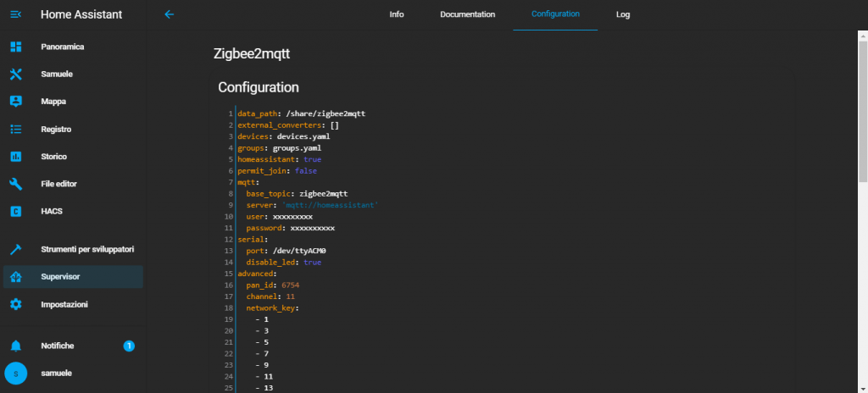This screenshot has width=868, height=393.
Task: Go back with the left arrow
Action: coord(170,14)
